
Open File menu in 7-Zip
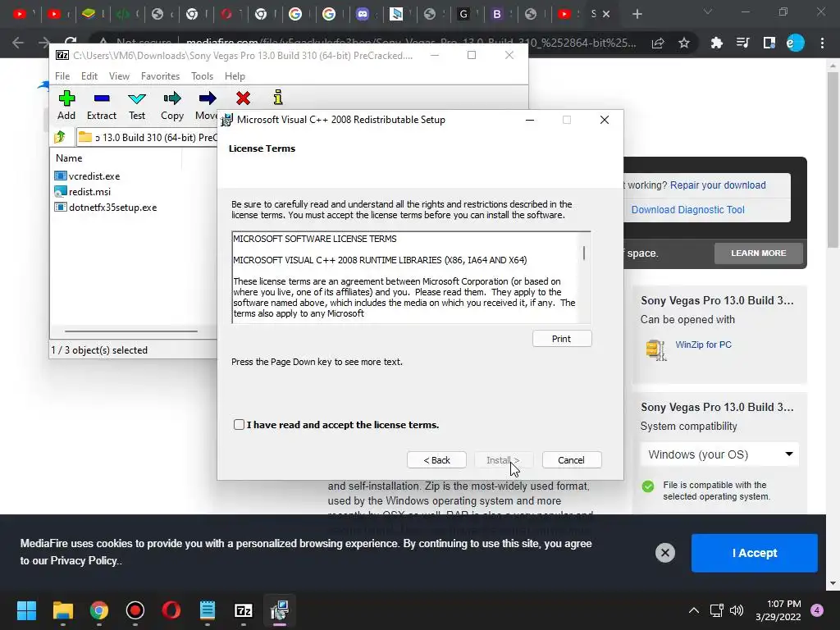pyautogui.click(x=62, y=76)
